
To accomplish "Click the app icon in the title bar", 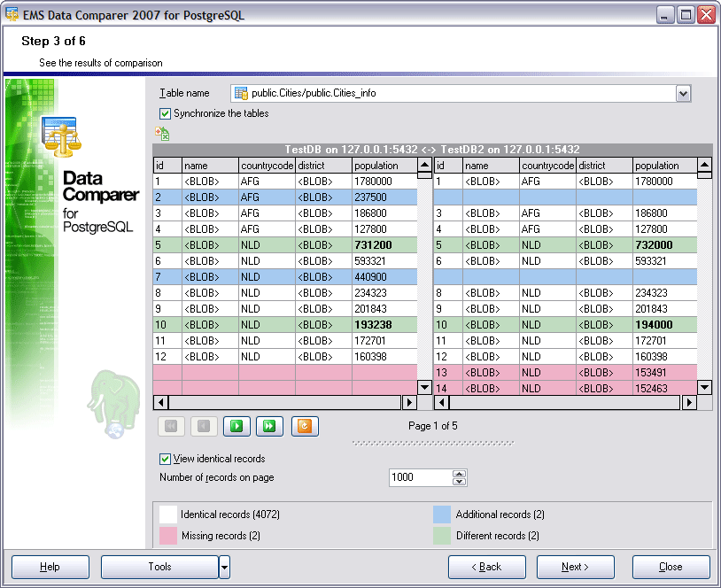I will (12, 15).
